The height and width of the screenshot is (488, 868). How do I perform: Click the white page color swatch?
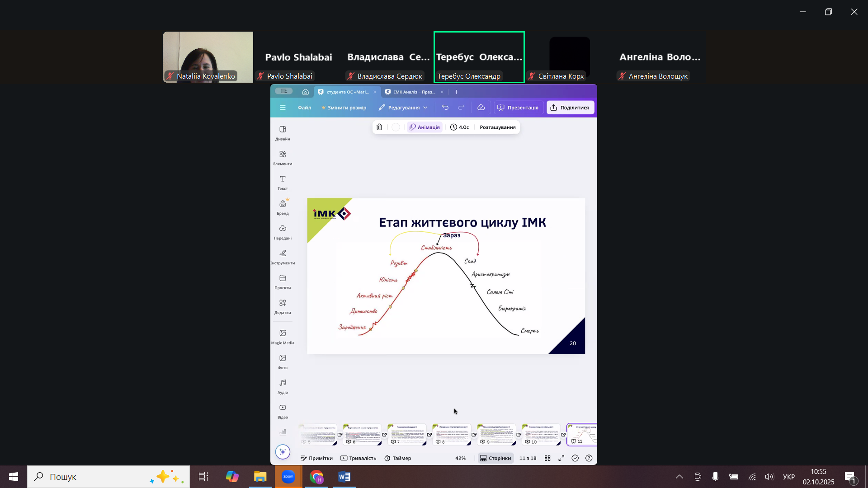[x=396, y=127]
